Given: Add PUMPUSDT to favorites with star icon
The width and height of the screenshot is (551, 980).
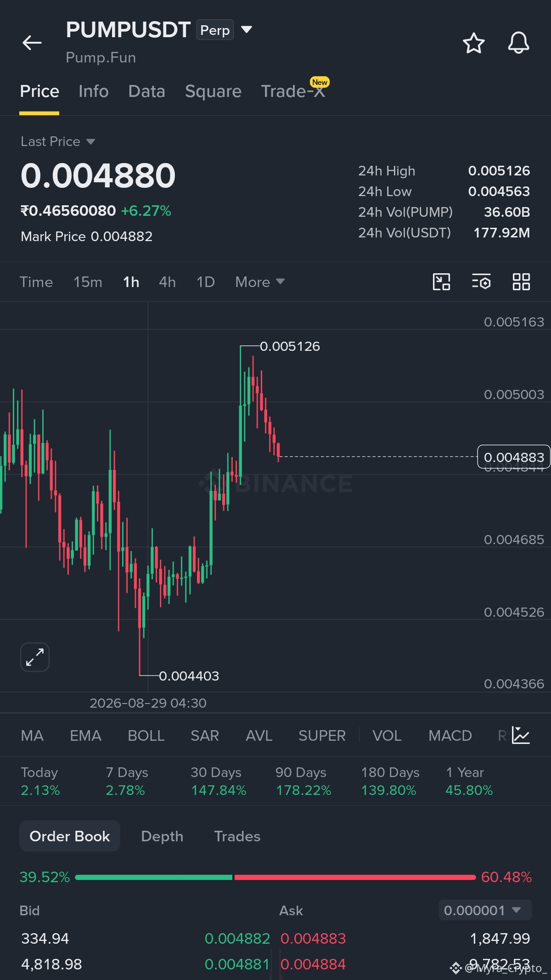Looking at the screenshot, I should click(x=473, y=43).
